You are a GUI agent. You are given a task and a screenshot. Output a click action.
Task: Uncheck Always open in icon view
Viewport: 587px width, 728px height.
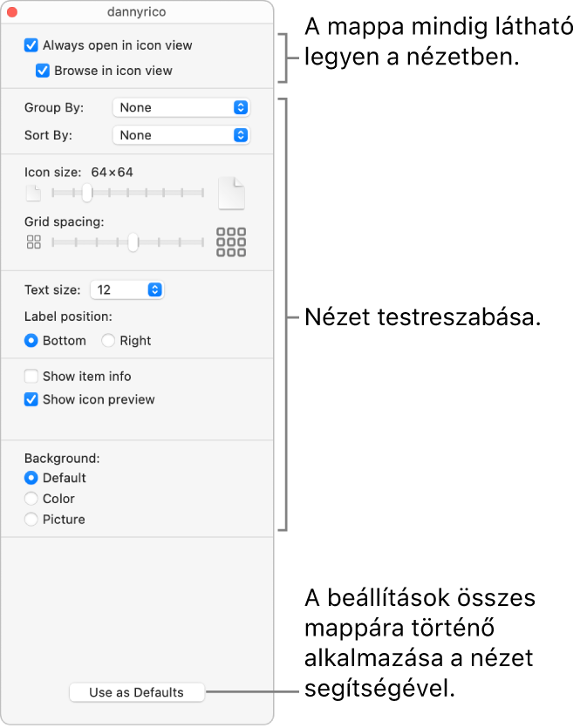31,45
